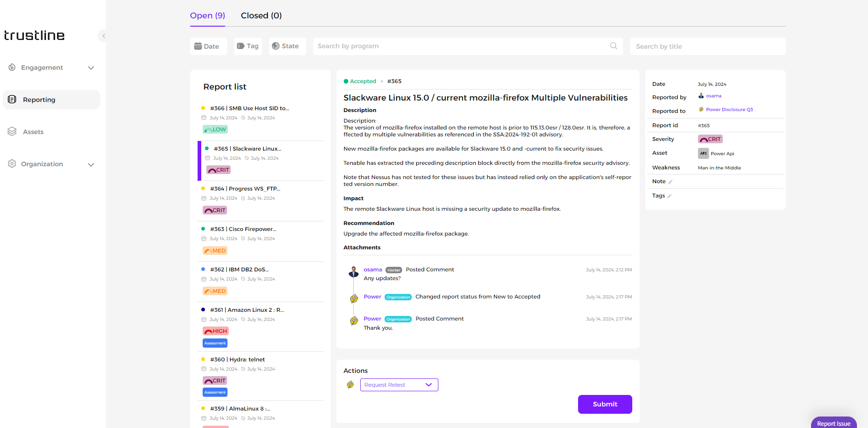Click the search magnifier icon in program search
868x428 pixels.
[x=613, y=46]
